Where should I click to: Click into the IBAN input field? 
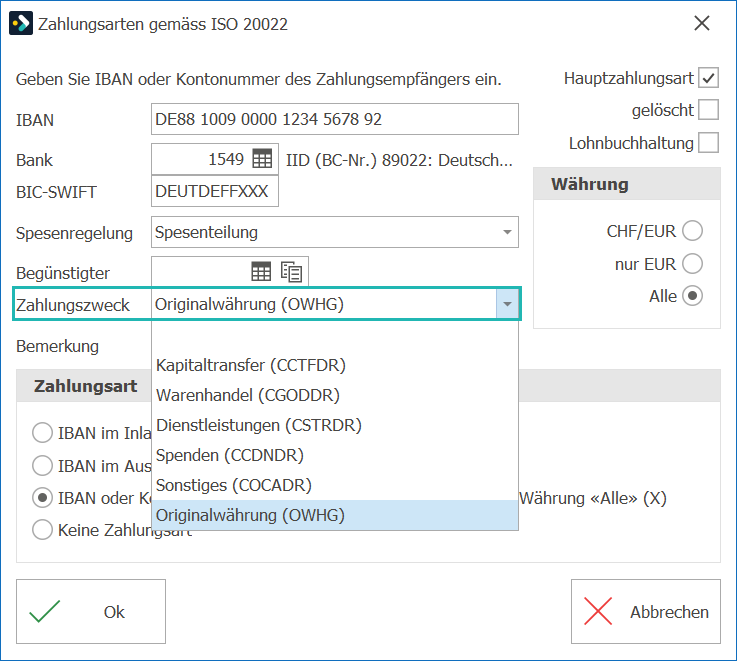(x=335, y=119)
